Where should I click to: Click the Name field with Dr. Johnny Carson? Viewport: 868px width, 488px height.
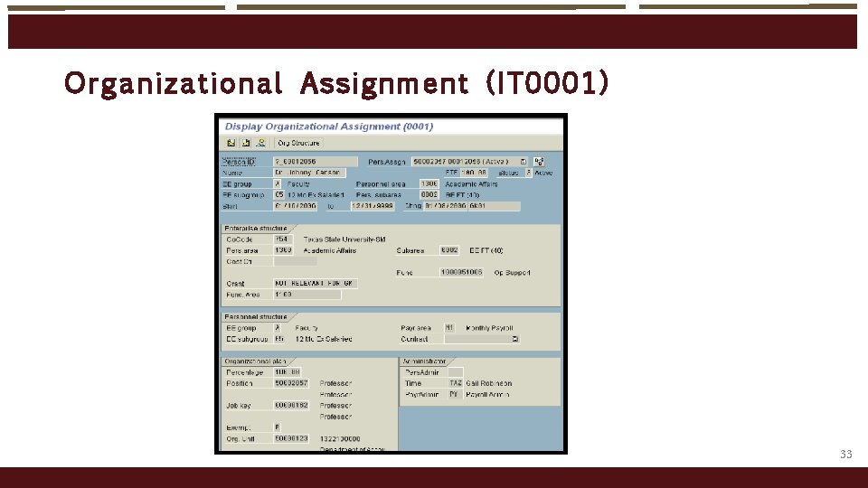pos(310,173)
